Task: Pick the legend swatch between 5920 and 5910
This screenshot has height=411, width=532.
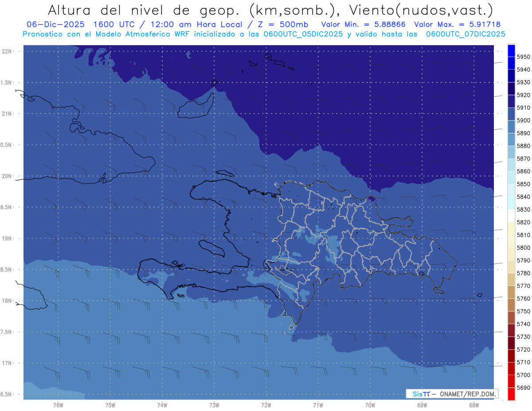Action: pos(511,101)
